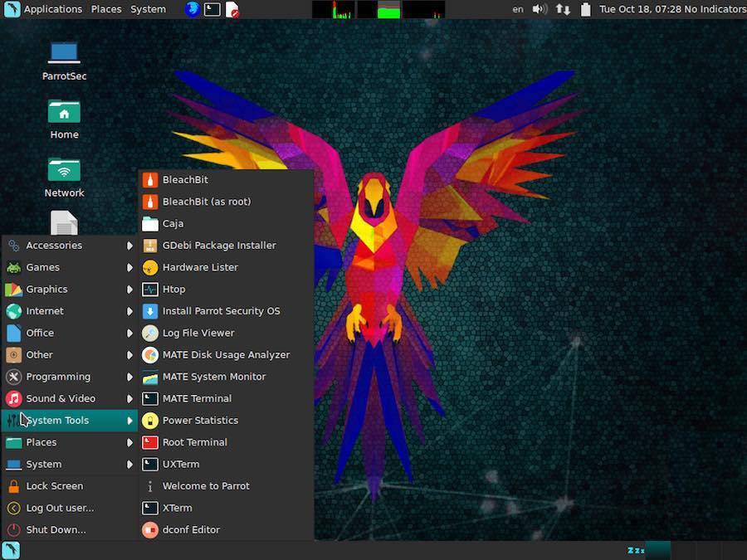The image size is (747, 560).
Task: Open the System menu in top panel
Action: tap(149, 9)
